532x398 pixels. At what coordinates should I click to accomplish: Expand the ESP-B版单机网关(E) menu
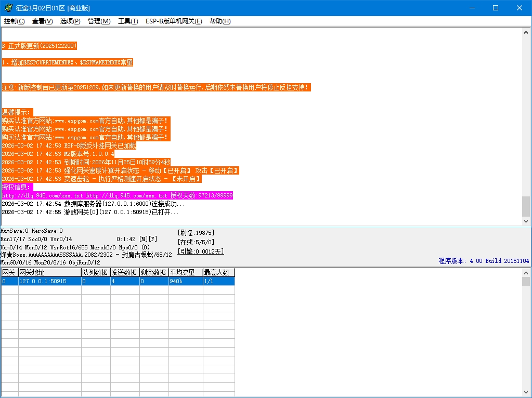174,21
